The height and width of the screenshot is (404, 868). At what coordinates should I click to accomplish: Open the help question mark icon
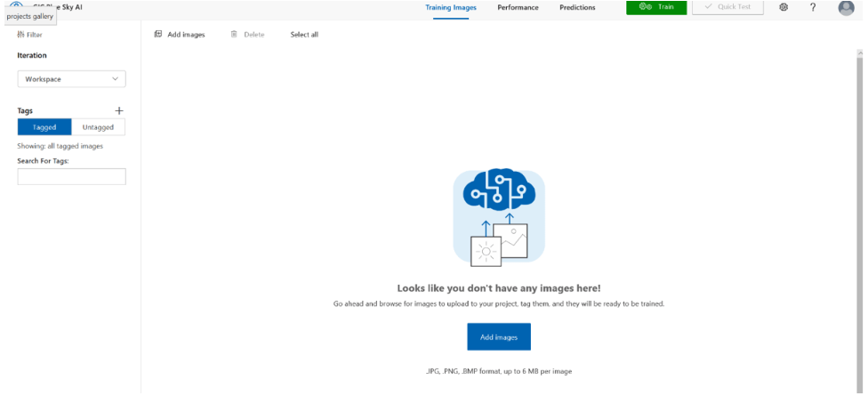813,7
